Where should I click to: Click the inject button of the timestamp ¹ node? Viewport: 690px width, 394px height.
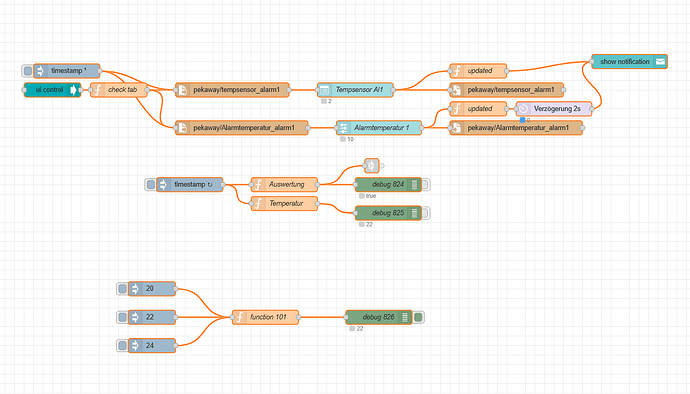click(x=28, y=70)
